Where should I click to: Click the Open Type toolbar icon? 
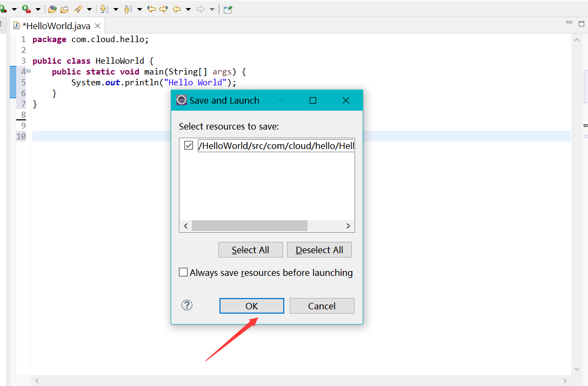click(52, 9)
